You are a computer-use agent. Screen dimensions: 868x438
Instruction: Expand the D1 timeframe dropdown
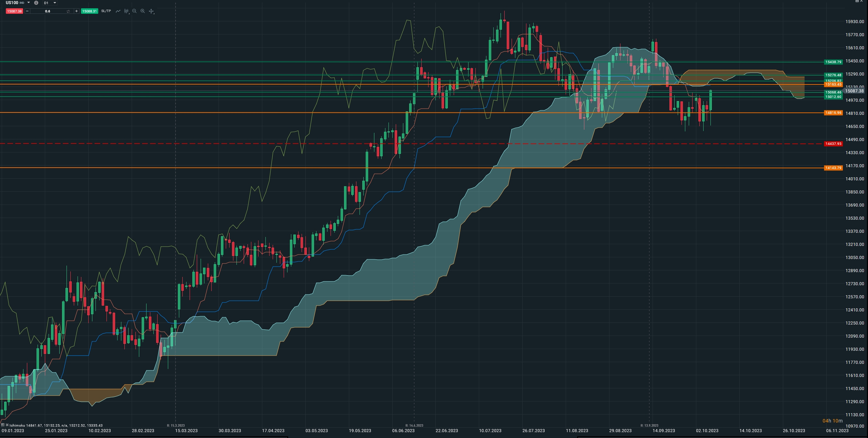55,3
